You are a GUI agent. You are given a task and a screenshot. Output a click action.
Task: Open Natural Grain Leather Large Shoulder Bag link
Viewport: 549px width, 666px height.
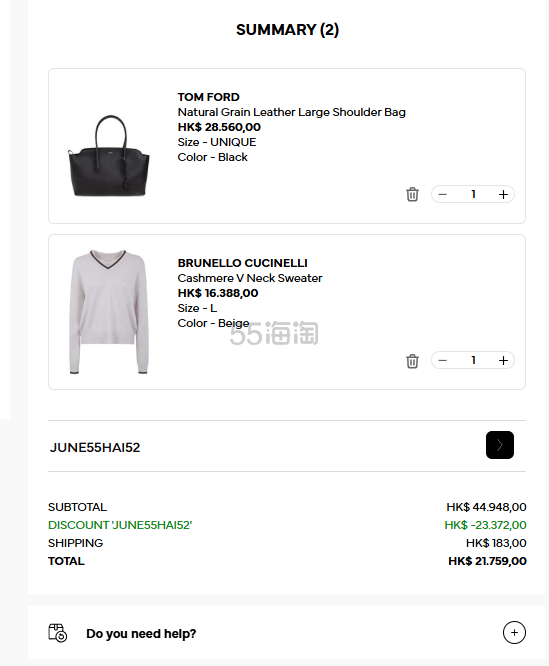pyautogui.click(x=291, y=112)
